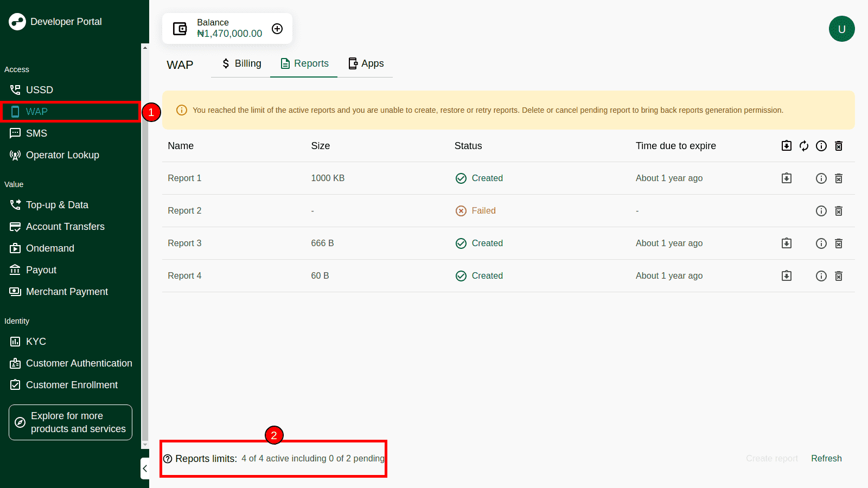Download Report 1 file
Viewport: 868px width, 488px height.
coord(786,178)
